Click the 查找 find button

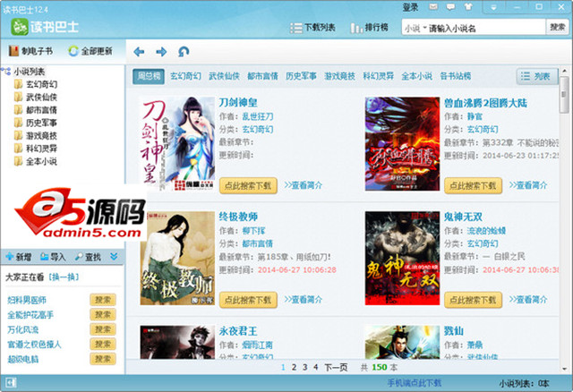click(88, 257)
